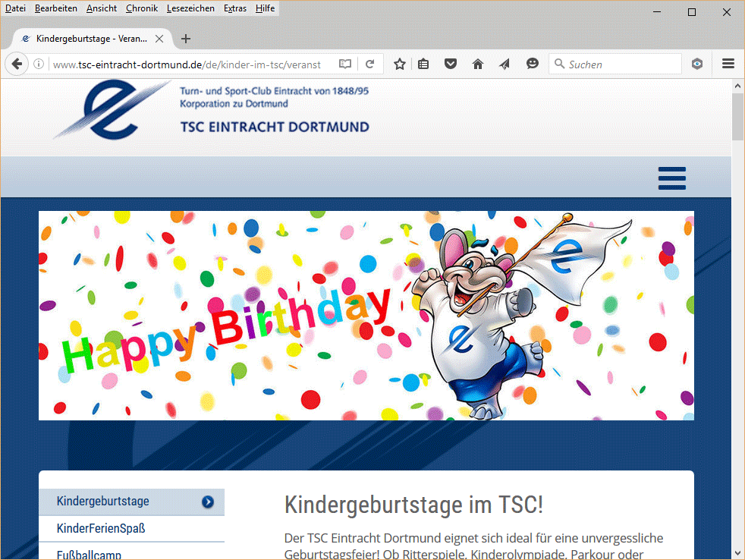This screenshot has width=745, height=560.
Task: Click the hexagonal extension icon in the toolbar
Action: pos(697,64)
